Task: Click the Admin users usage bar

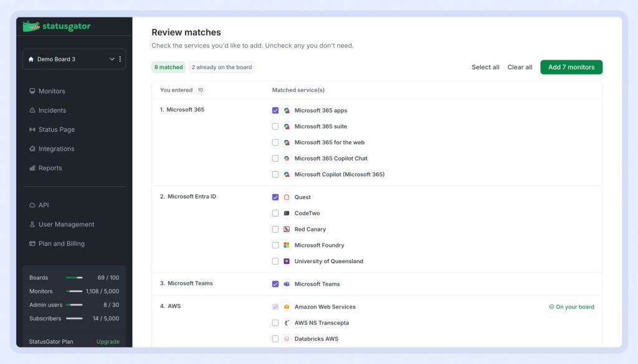Action: tap(74, 305)
